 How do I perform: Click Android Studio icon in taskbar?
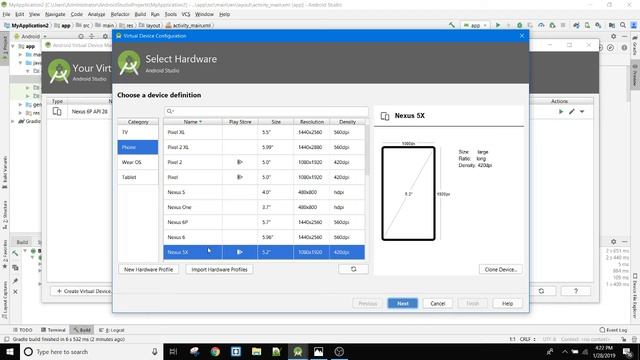pyautogui.click(x=298, y=351)
